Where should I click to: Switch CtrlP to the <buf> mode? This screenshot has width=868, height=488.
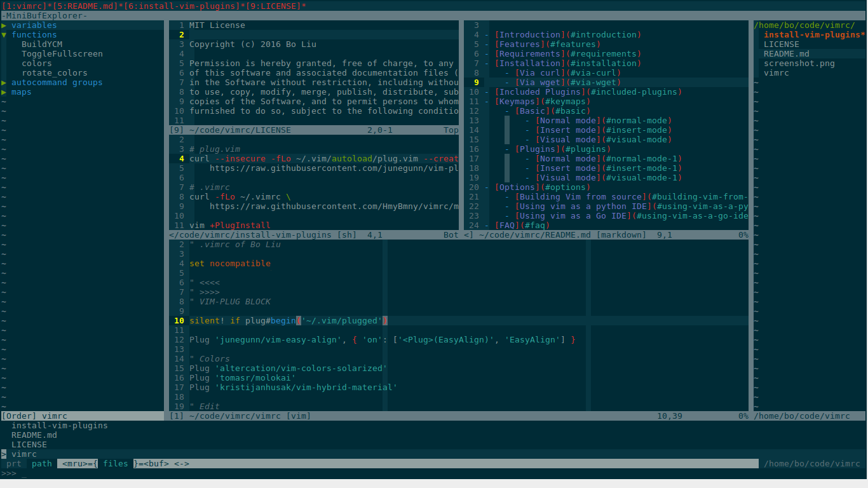click(156, 464)
